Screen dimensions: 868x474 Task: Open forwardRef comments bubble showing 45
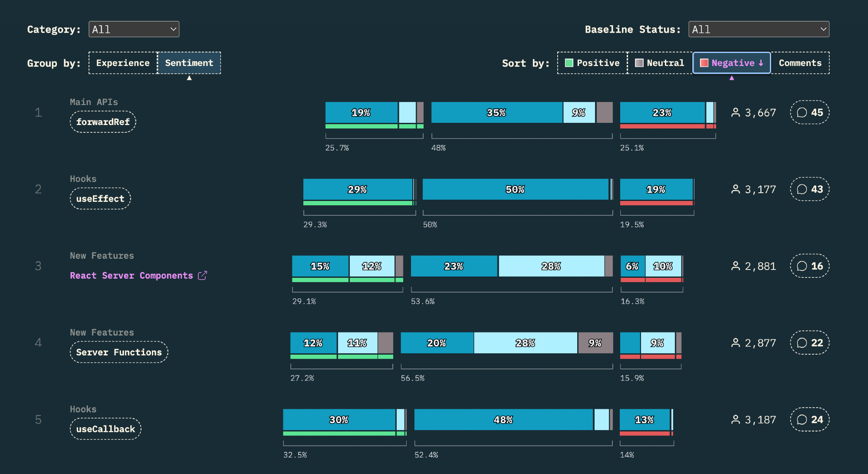tap(809, 112)
